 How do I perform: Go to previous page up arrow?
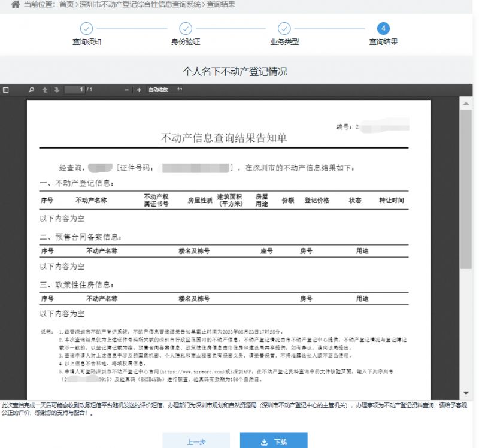pos(44,90)
